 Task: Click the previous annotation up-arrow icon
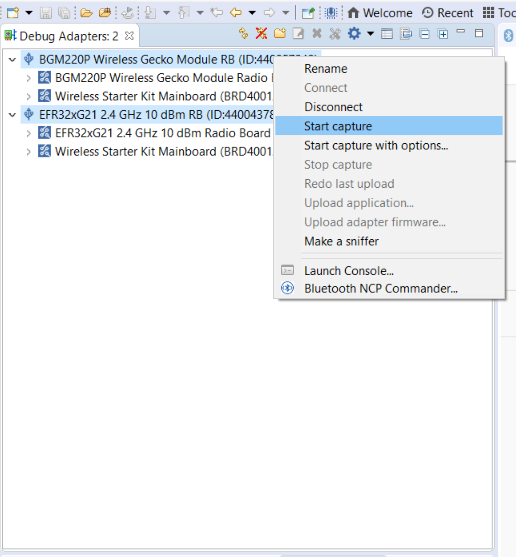[184, 13]
